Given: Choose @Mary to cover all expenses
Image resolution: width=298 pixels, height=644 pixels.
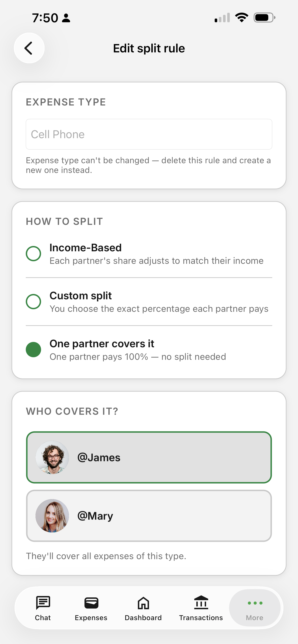Looking at the screenshot, I should point(149,516).
